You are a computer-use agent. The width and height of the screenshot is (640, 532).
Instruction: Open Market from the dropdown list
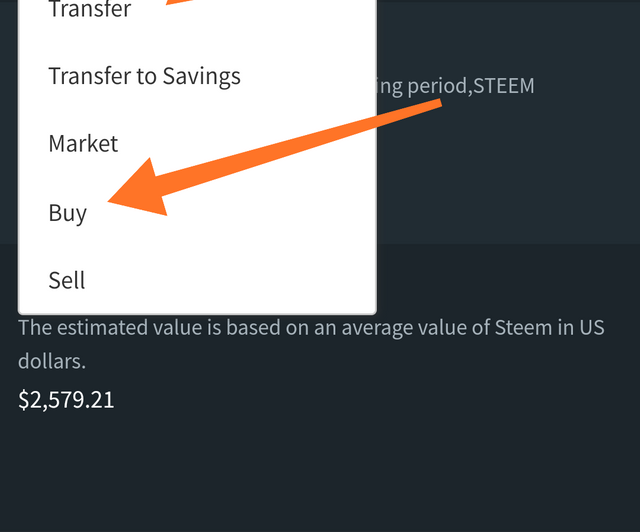point(83,144)
